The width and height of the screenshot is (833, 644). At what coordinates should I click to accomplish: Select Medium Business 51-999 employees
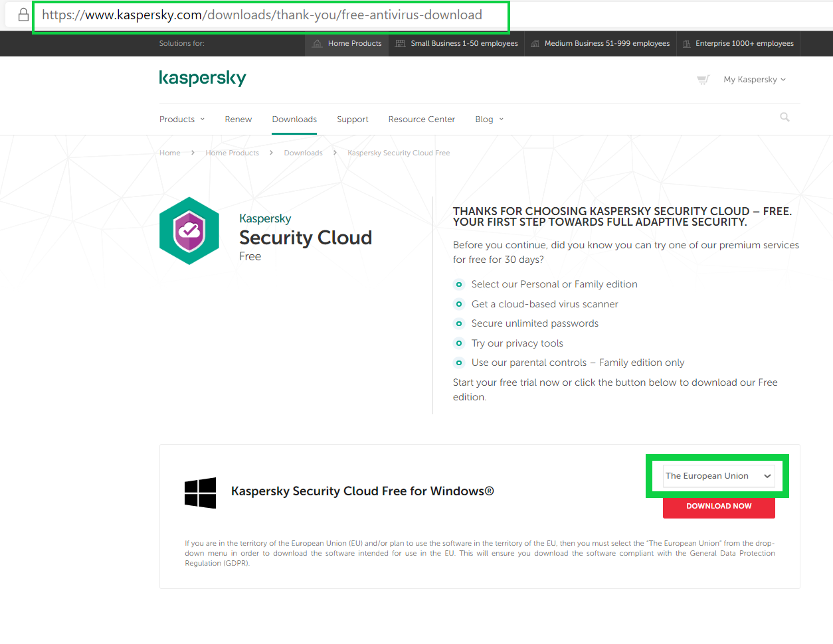[601, 44]
